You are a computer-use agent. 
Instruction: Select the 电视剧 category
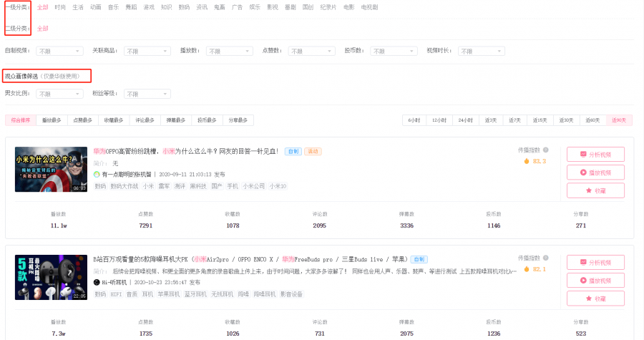tap(369, 7)
